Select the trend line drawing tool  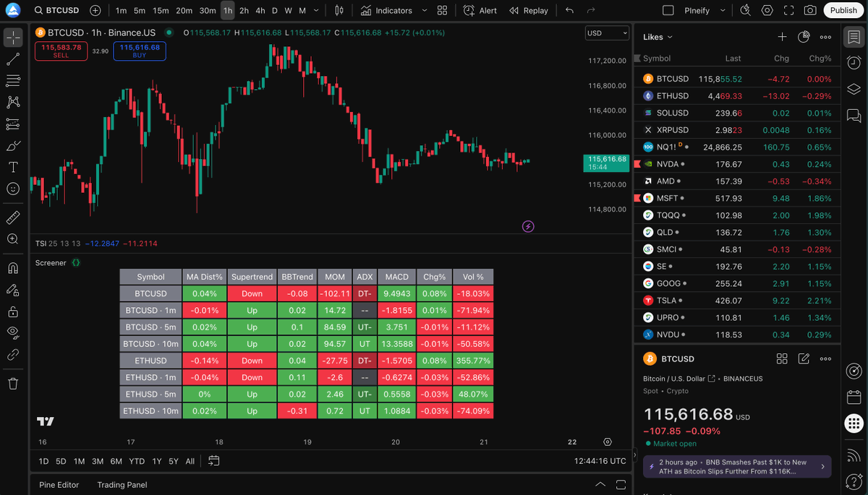point(13,59)
